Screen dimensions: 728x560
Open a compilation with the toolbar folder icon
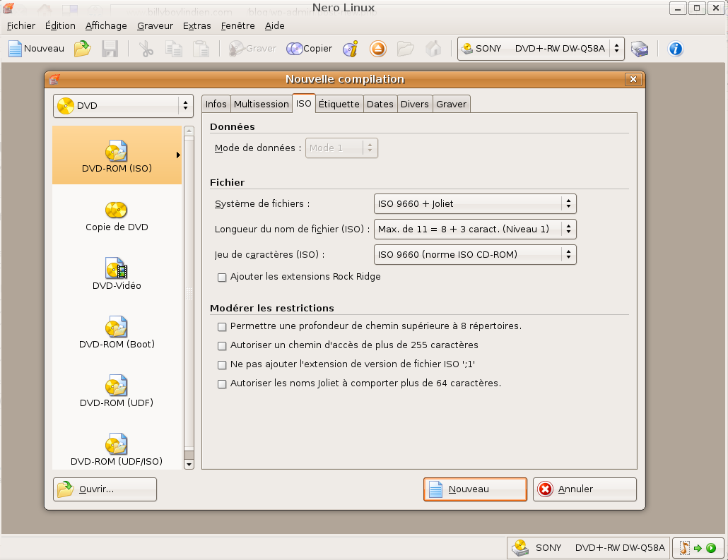click(82, 49)
